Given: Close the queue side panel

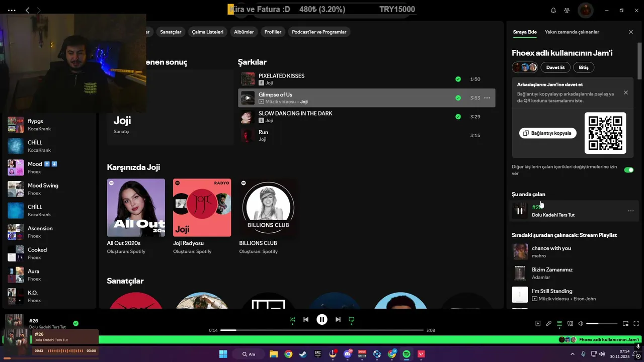Looking at the screenshot, I should click(x=631, y=32).
